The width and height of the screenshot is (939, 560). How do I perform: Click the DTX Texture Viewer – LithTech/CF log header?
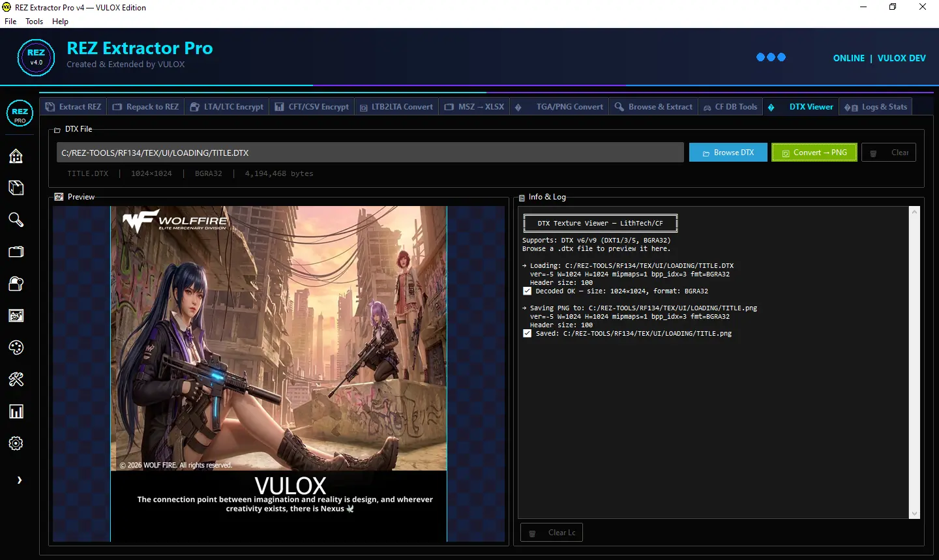click(600, 223)
